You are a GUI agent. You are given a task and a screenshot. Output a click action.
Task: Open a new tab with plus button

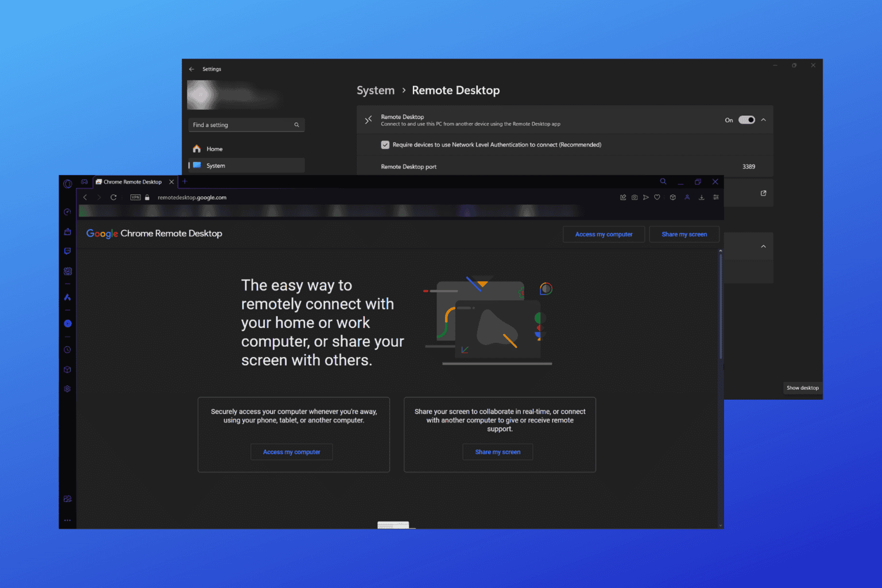click(x=184, y=181)
